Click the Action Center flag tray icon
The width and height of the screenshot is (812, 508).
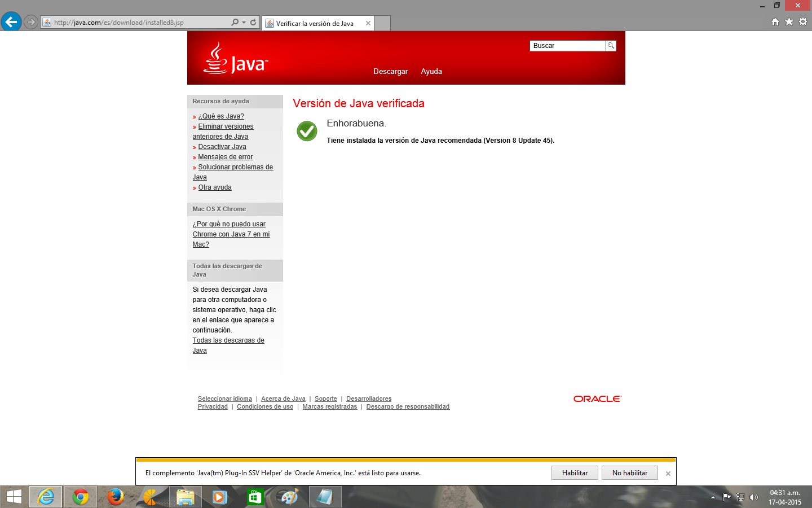click(x=726, y=497)
